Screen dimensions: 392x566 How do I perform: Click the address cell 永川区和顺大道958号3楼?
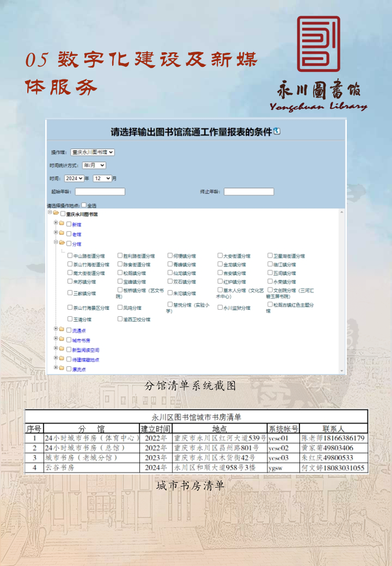[220, 468]
